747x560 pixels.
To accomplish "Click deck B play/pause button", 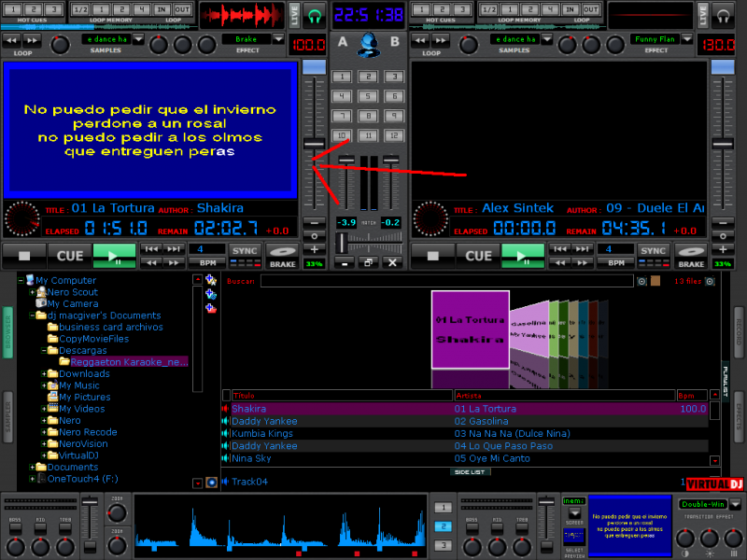I will pyautogui.click(x=523, y=256).
